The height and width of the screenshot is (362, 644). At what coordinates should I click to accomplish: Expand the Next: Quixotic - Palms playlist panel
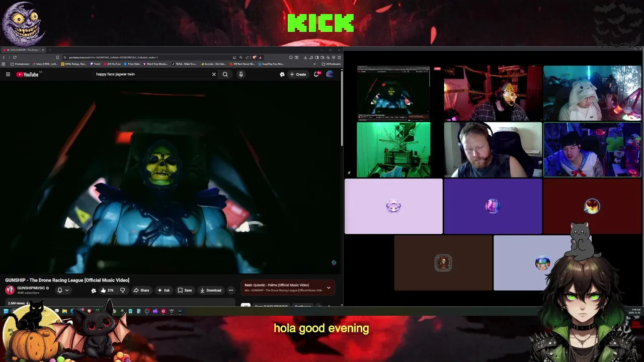coord(329,288)
